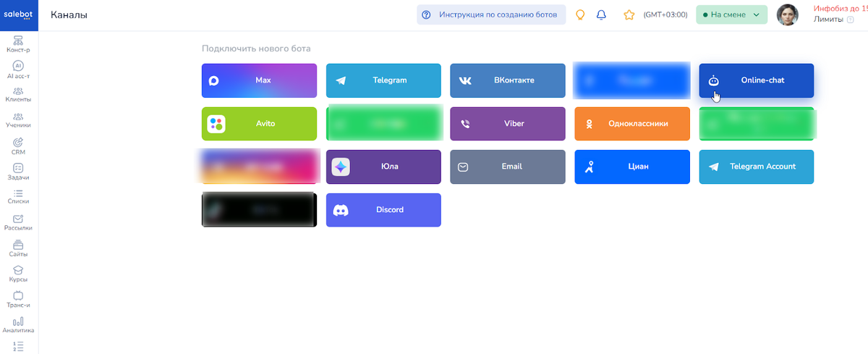This screenshot has width=868, height=354.
Task: Open the bell notifications icon
Action: point(601,14)
